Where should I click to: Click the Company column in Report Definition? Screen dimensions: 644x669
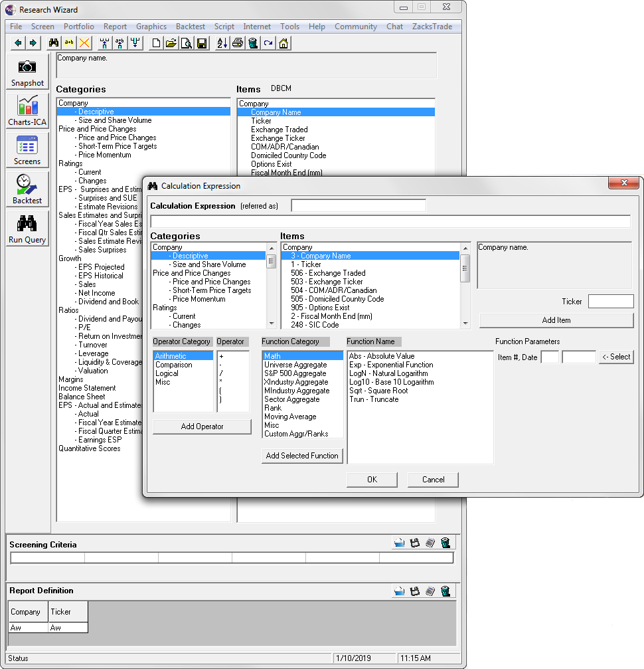pos(28,612)
